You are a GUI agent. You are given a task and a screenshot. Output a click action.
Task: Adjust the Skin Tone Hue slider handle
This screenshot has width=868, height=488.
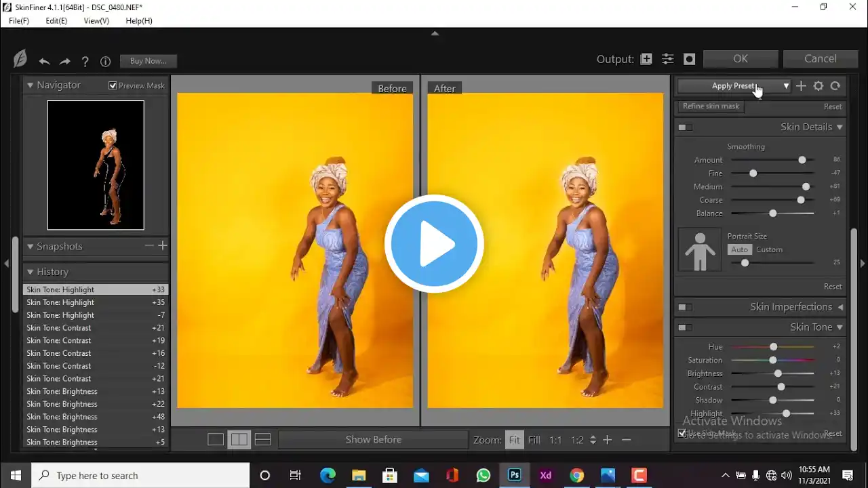point(773,347)
